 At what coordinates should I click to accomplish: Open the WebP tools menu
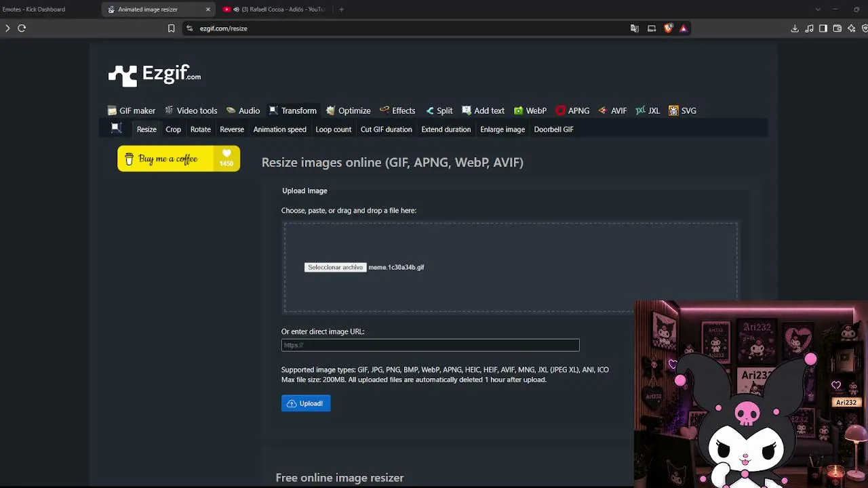[x=530, y=110]
